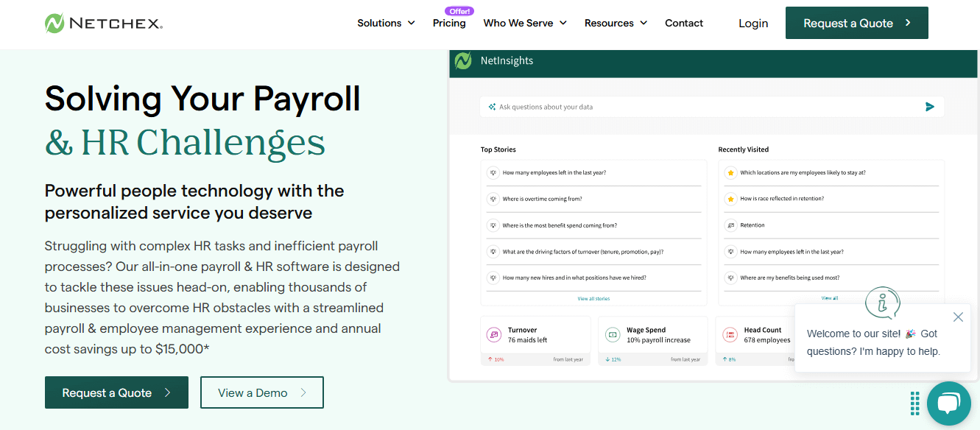980x430 pixels.
Task: Click the Head Count card icon
Action: coord(730,335)
